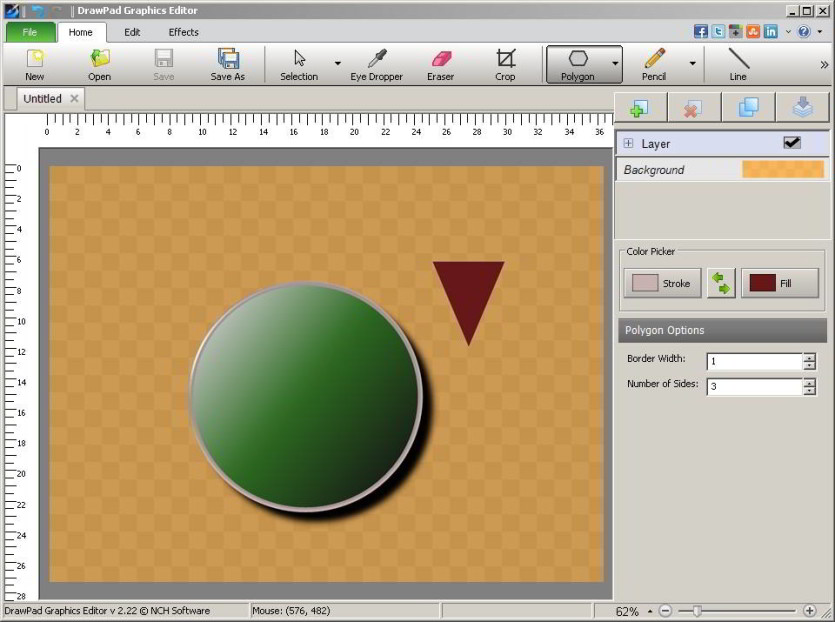The height and width of the screenshot is (622, 835).
Task: Open the help question mark icon
Action: tap(804, 31)
